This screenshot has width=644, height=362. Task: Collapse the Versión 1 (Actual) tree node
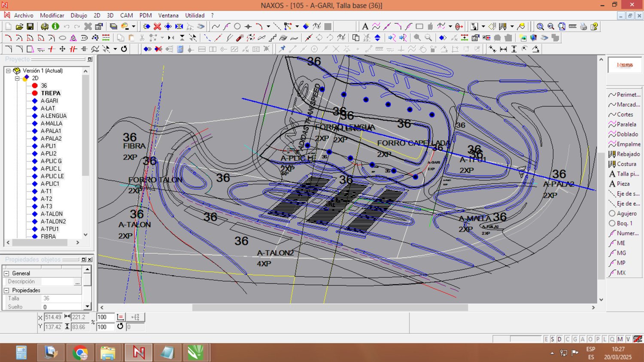point(8,71)
